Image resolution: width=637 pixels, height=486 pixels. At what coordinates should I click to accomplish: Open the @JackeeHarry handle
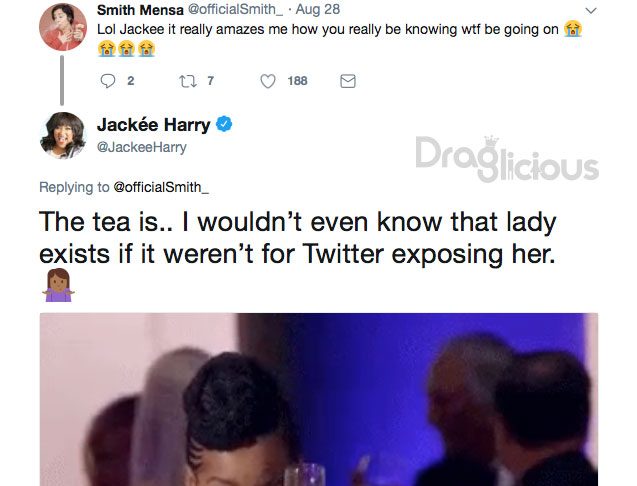[142, 147]
